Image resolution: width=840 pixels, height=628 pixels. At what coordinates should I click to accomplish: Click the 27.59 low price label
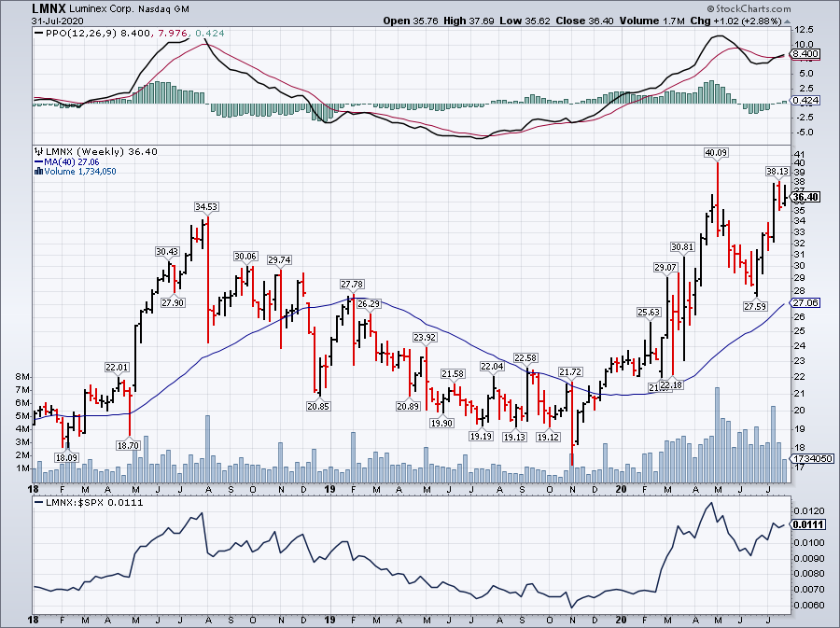[755, 307]
